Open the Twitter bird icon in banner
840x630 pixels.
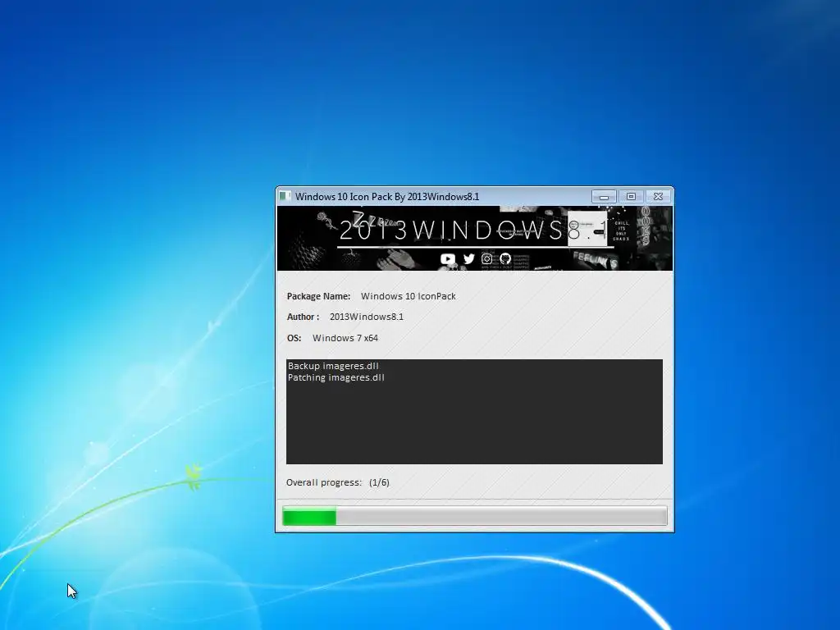(468, 259)
